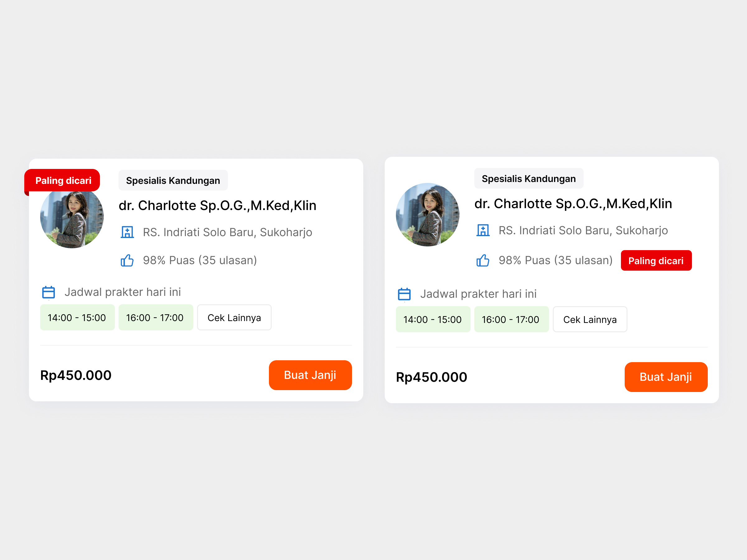Open dr. Charlotte's name link in right card
Screen dimensions: 747x560
click(x=573, y=203)
